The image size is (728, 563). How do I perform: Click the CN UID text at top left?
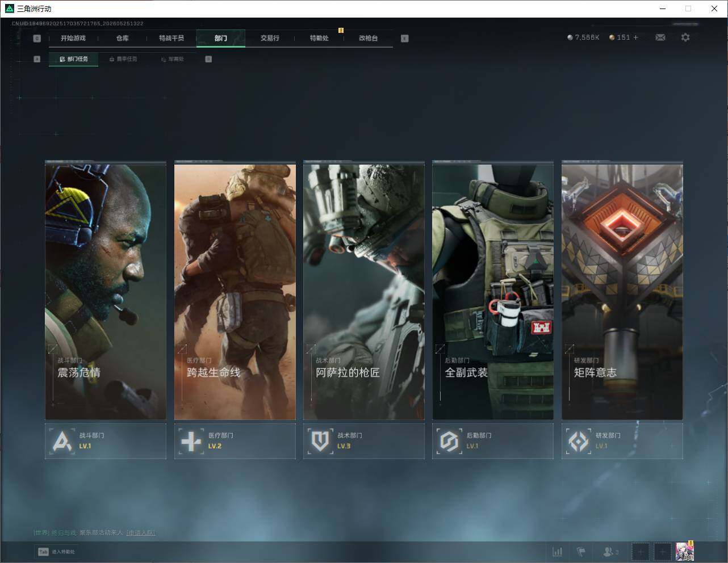[x=77, y=24]
